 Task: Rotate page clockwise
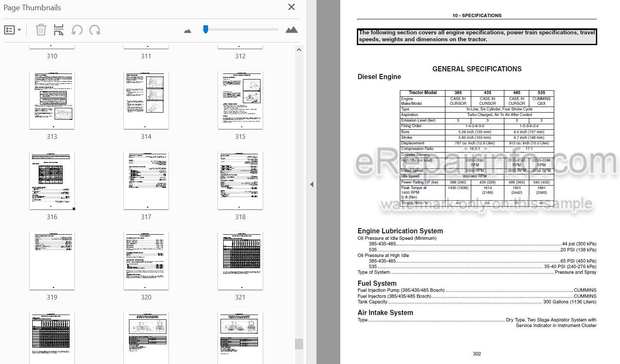coord(95,30)
